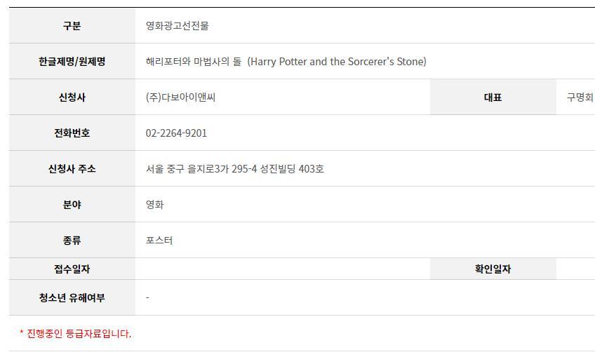Click the 을지로3가 성진빌딩 address text
This screenshot has width=595, height=364.
234,169
